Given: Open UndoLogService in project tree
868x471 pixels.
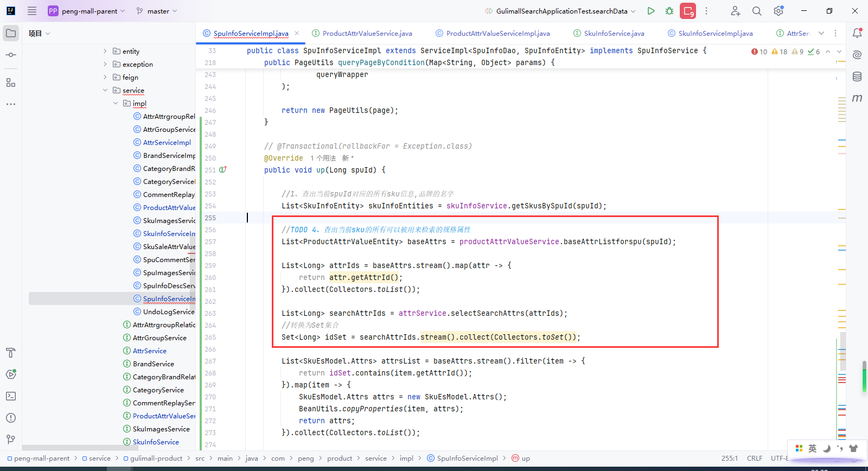Looking at the screenshot, I should tap(164, 311).
